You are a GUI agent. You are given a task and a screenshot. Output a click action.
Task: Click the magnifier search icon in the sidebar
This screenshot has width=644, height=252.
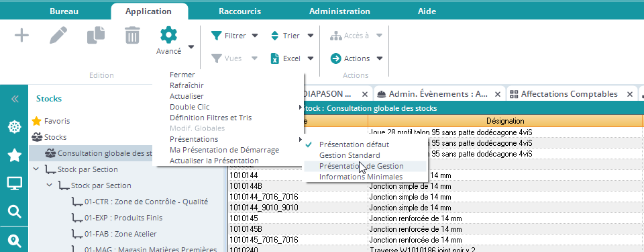(15, 212)
